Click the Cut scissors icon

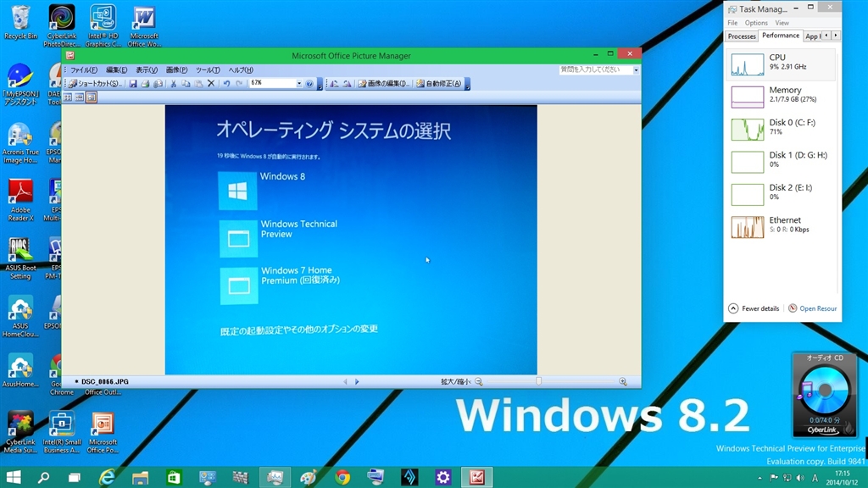pyautogui.click(x=173, y=84)
